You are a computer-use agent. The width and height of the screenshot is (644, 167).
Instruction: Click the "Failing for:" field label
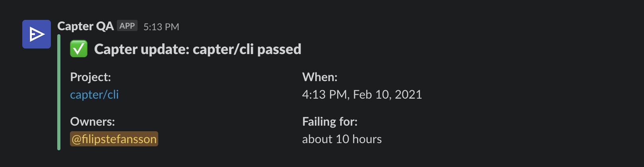330,122
